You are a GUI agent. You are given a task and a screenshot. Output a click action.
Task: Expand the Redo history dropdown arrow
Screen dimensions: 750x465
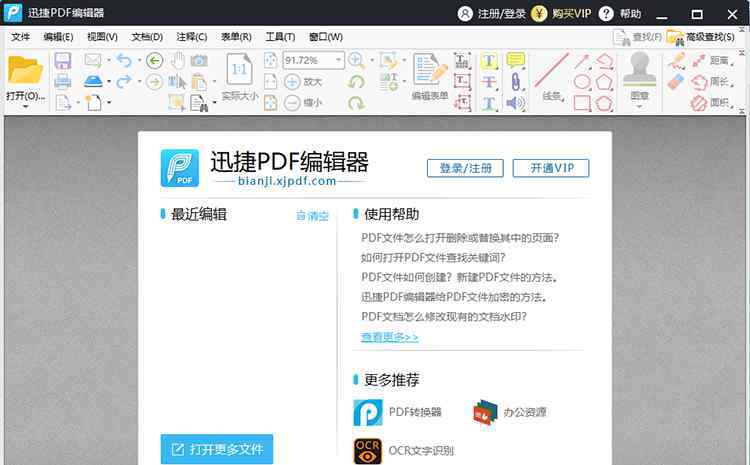[139, 82]
